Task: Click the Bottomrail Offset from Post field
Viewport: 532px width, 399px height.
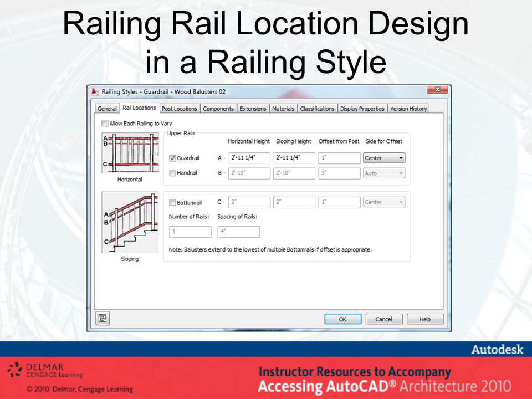Action: (339, 202)
